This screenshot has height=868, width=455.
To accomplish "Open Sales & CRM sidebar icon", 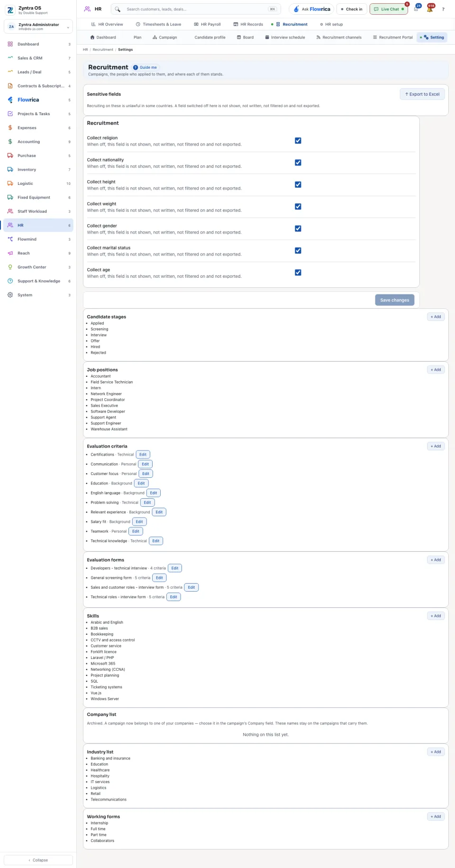I will 10,58.
